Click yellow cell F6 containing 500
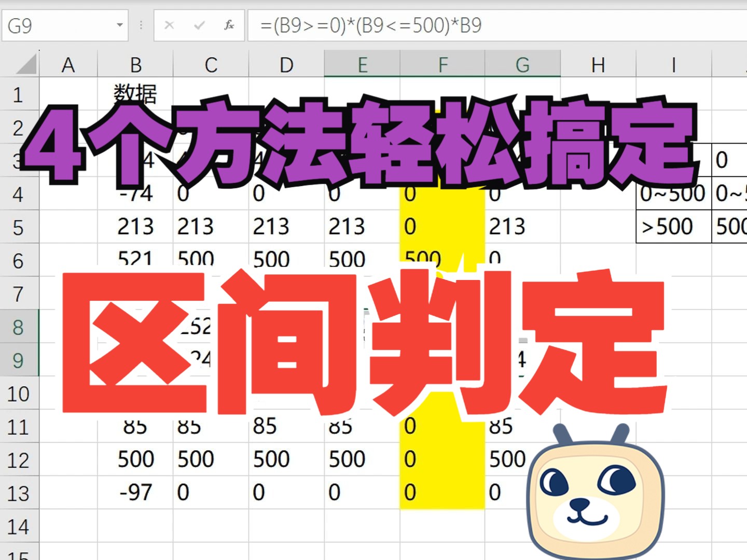The width and height of the screenshot is (747, 560). coord(441,259)
